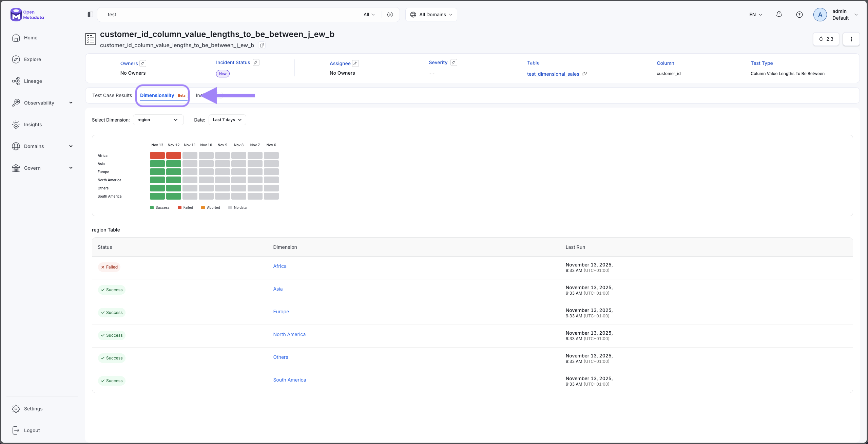Open the Last 7 days date dropdown

[227, 120]
